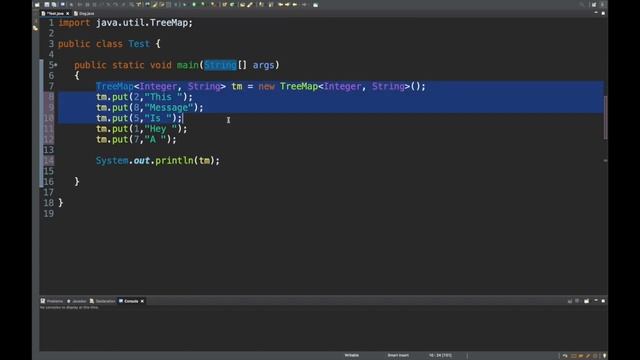640x360 pixels.
Task: Close the Console view tab
Action: click(x=142, y=301)
